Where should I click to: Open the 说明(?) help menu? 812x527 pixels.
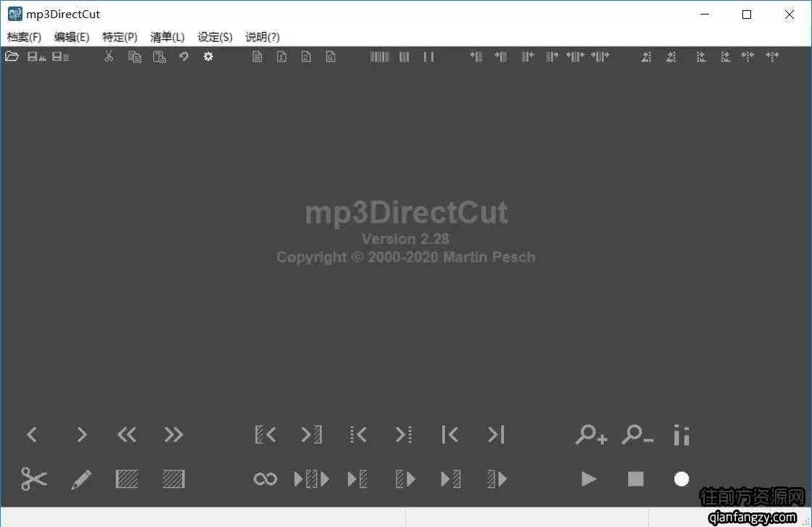click(x=262, y=37)
